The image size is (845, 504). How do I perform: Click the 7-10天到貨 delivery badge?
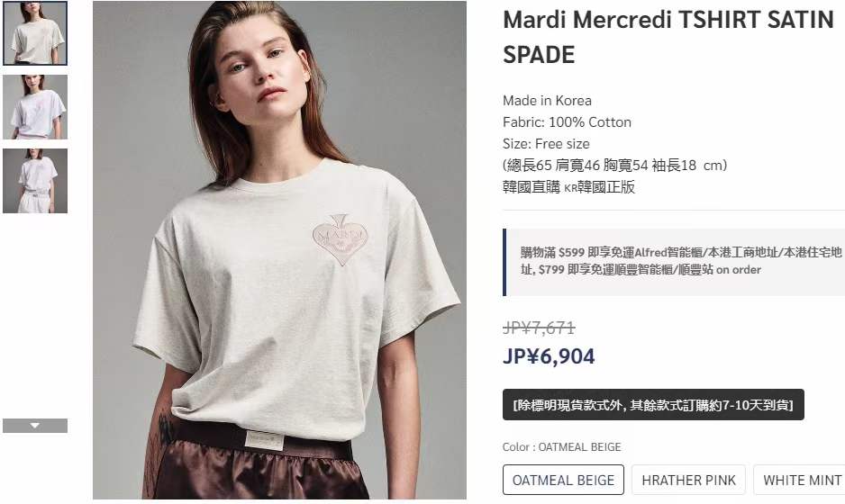pos(653,404)
